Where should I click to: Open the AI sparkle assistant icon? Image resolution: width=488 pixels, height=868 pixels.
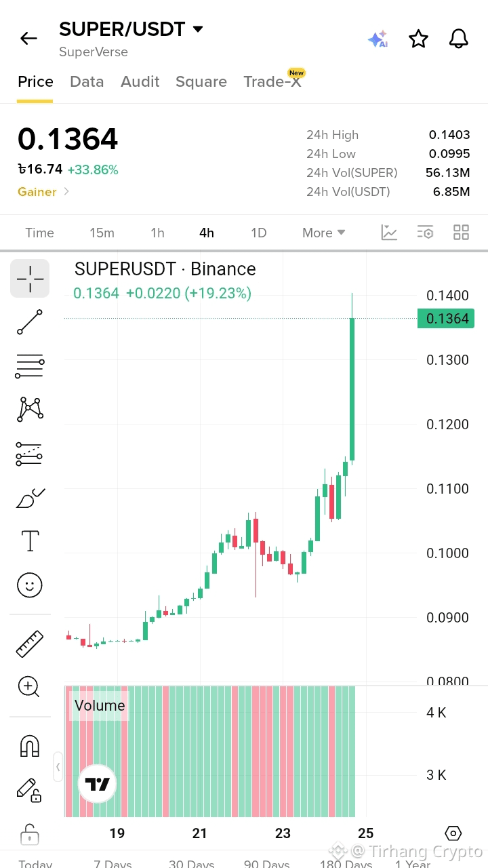[x=378, y=39]
